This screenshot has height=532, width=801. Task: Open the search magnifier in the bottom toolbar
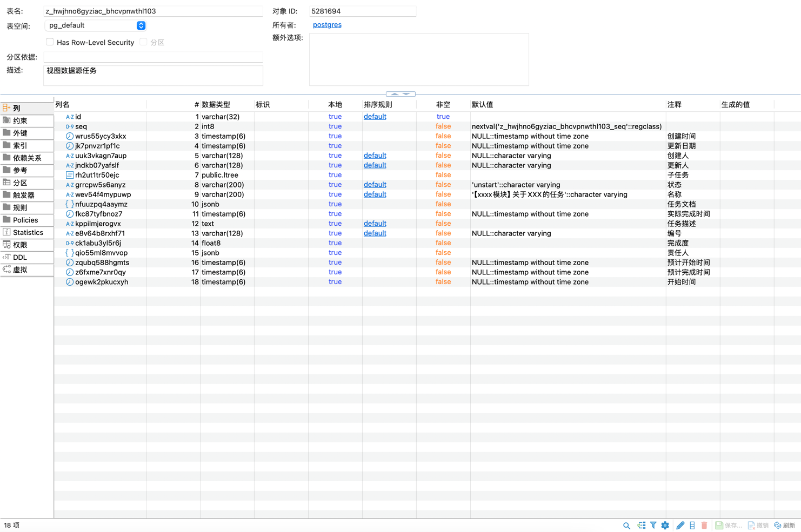click(626, 525)
